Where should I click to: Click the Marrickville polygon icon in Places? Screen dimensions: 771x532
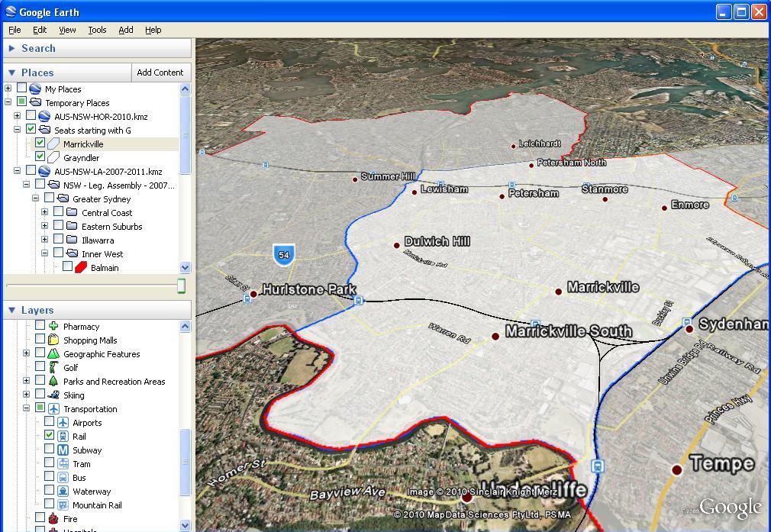pos(53,143)
